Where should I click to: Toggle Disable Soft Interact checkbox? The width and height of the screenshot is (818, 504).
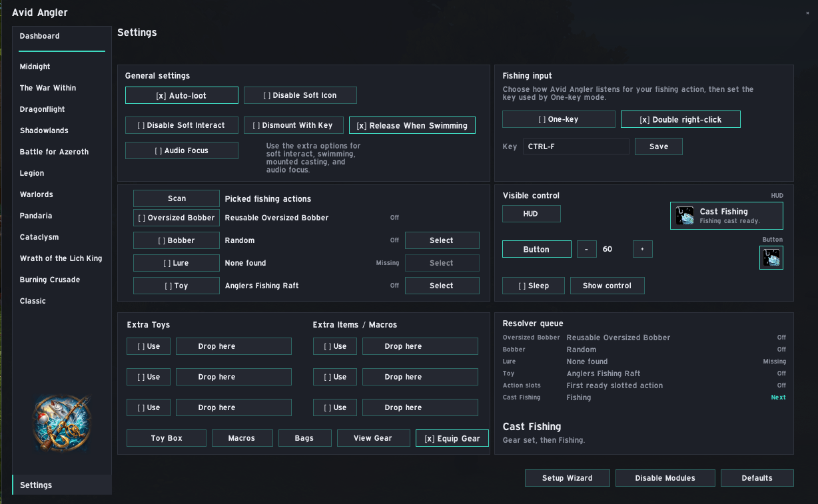[x=182, y=125]
